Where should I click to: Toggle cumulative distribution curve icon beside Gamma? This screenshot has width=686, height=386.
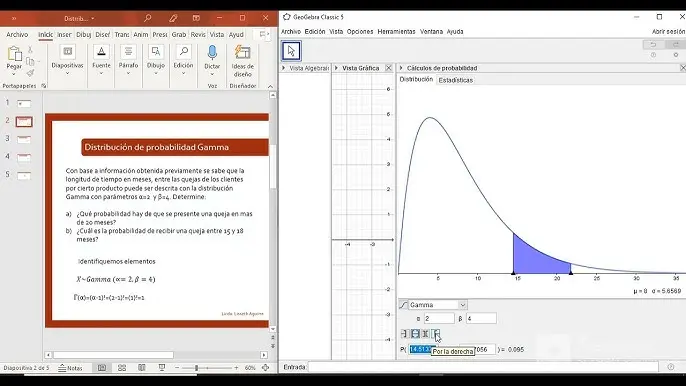(x=403, y=305)
